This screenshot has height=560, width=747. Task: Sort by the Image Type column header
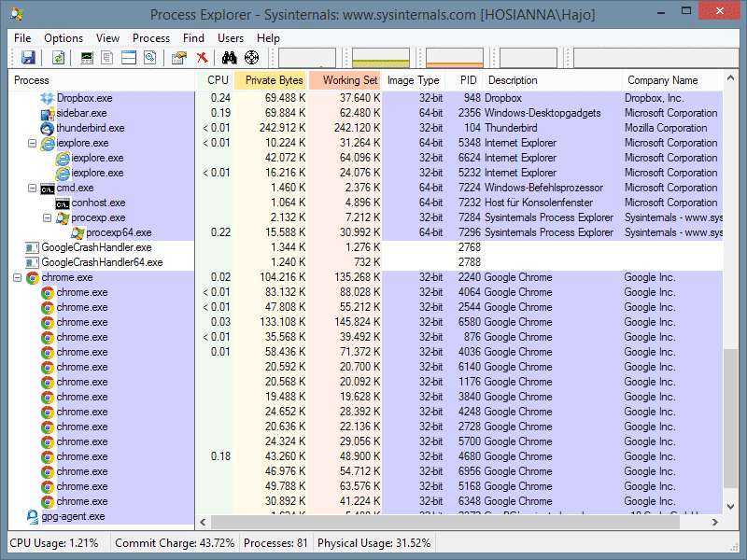tap(413, 80)
